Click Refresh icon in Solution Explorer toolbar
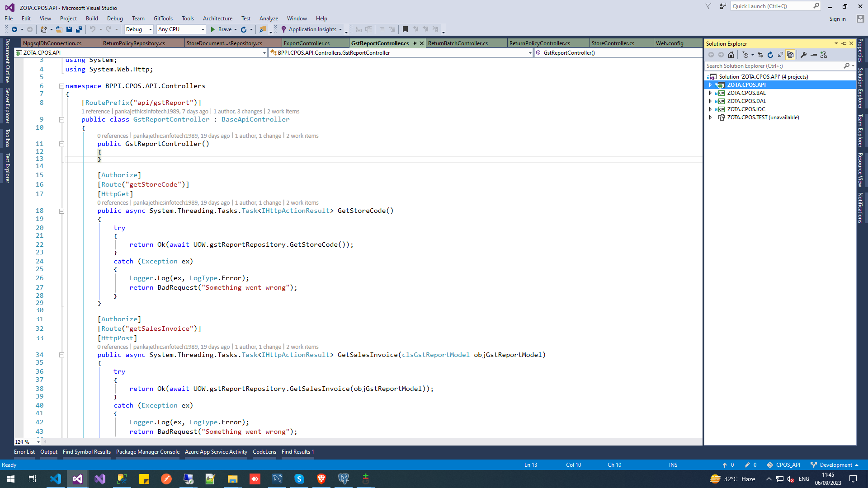 click(x=770, y=55)
